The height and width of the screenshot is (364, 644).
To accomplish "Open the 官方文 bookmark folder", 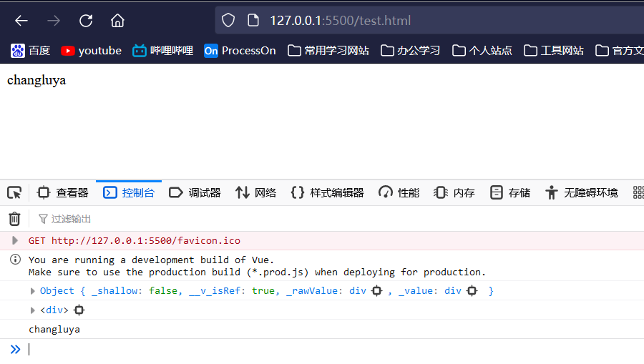I will [x=620, y=51].
